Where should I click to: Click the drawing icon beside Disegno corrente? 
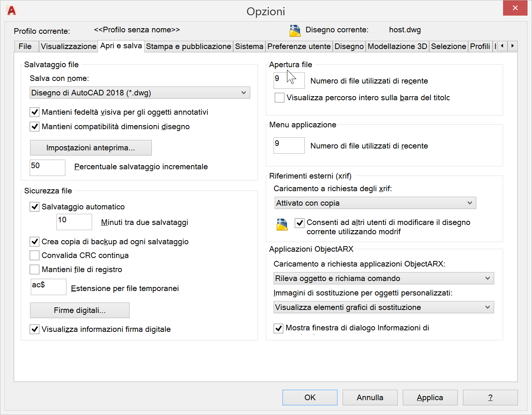click(295, 30)
